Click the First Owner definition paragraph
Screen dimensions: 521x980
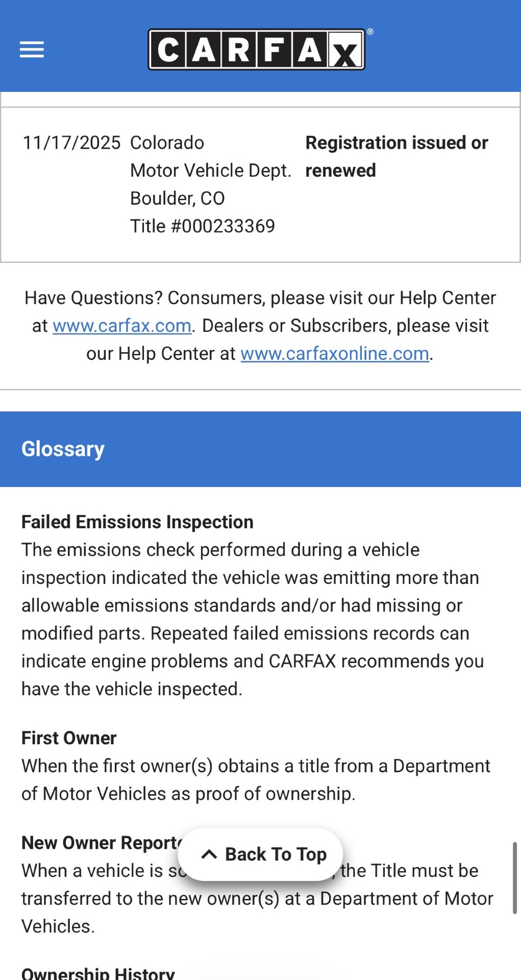coord(255,780)
